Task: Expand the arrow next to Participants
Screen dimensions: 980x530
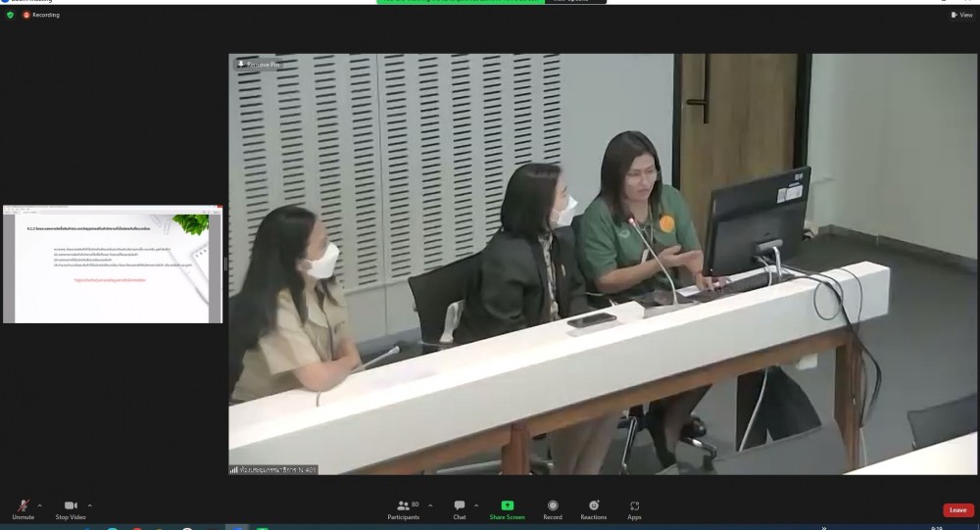Action: coord(430,506)
